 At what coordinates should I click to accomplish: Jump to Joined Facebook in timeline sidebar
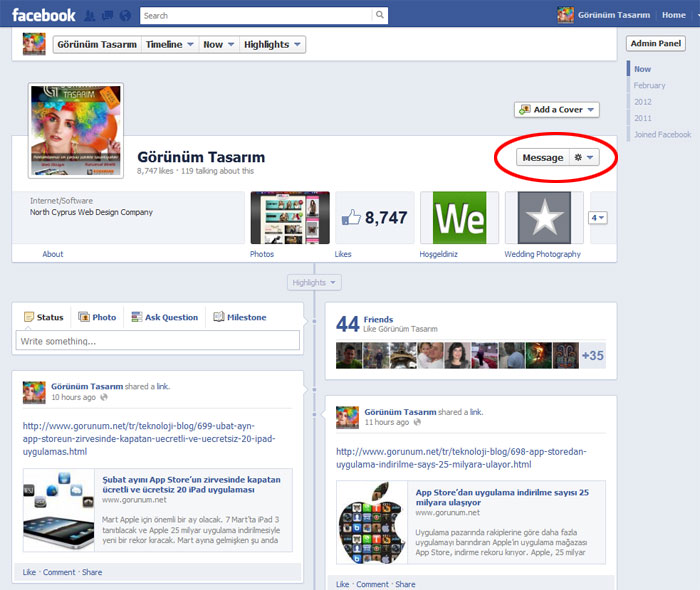pos(662,134)
